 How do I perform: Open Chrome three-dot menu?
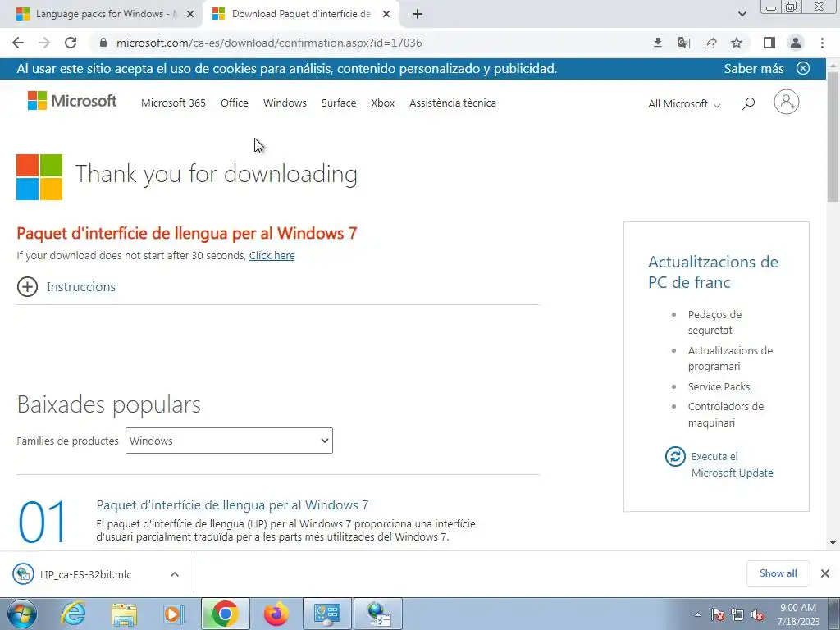tap(822, 43)
